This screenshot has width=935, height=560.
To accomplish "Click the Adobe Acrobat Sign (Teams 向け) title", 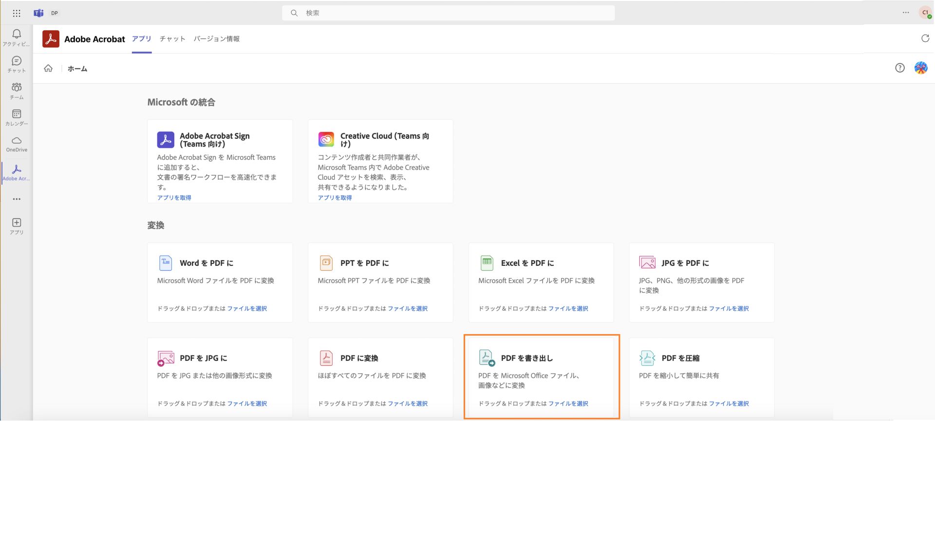I will [215, 140].
